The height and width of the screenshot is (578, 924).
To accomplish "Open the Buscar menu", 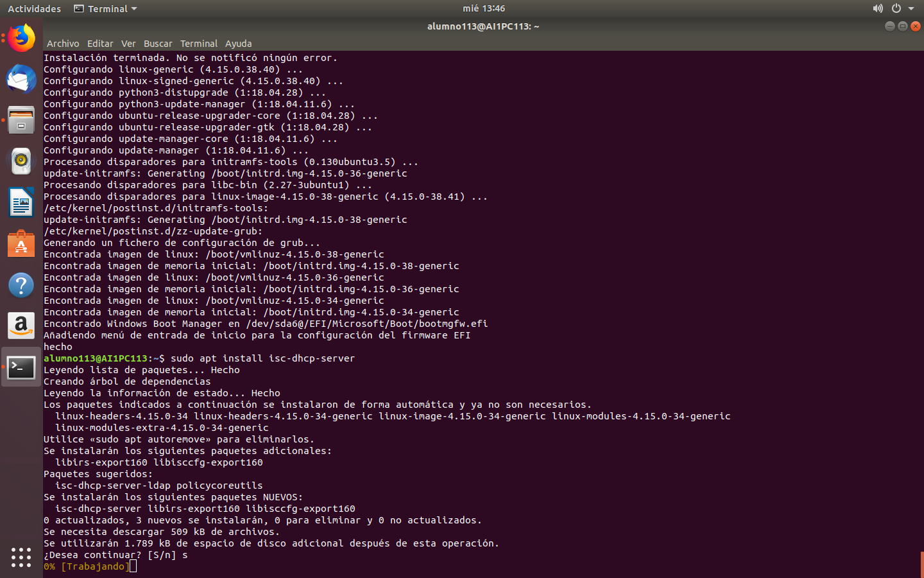I will coord(158,43).
